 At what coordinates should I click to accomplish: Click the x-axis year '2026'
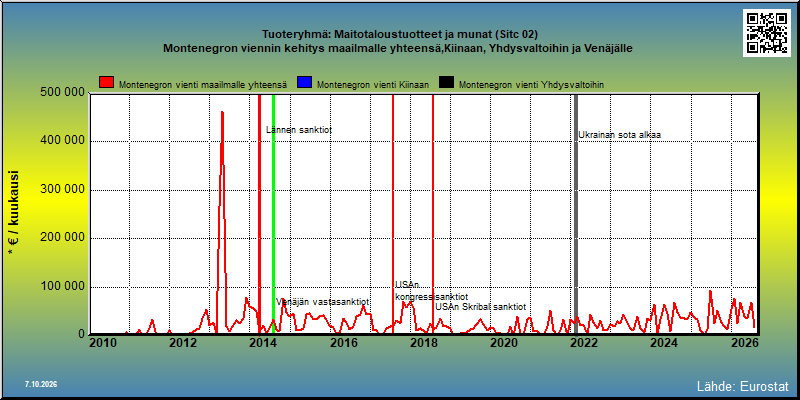(x=746, y=343)
